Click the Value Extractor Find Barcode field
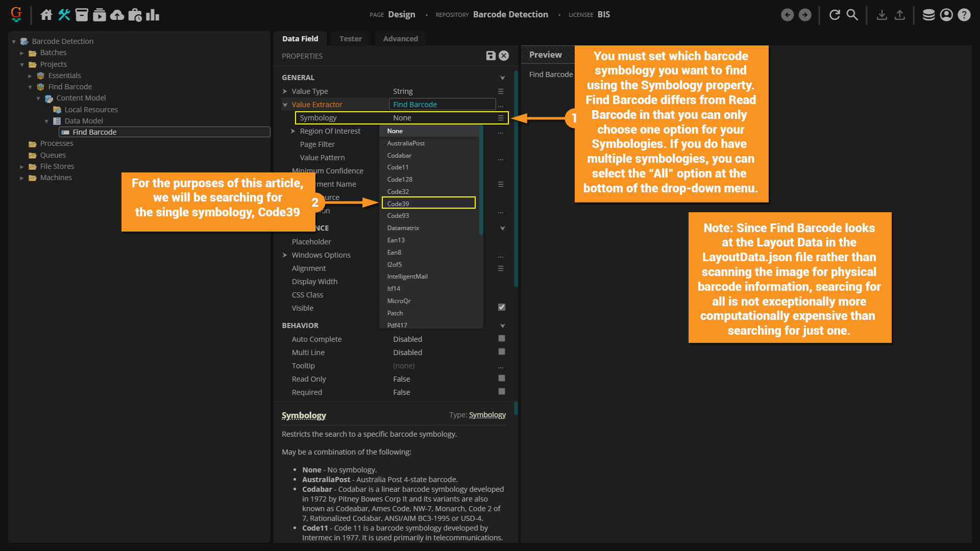 point(442,105)
